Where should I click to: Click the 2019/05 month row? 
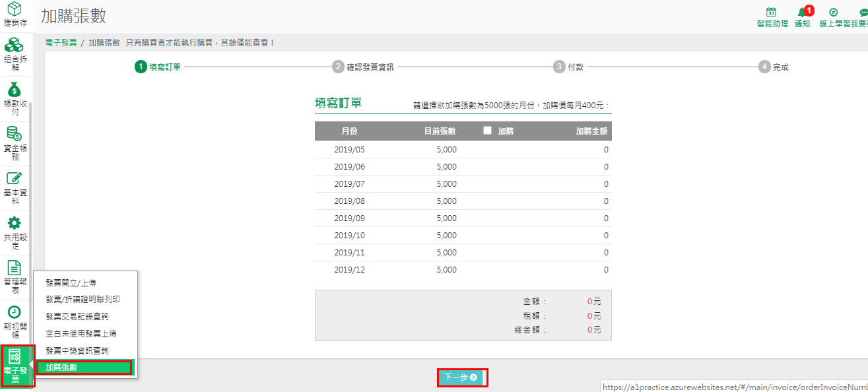[463, 150]
